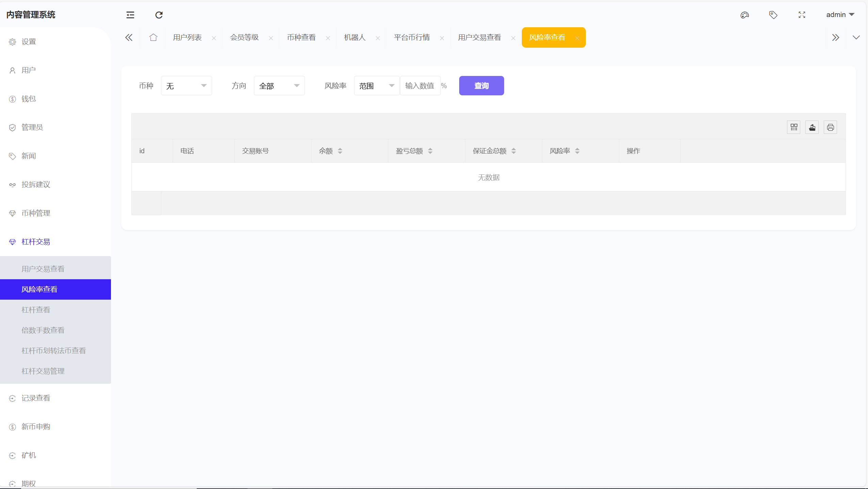Collapse the sidebar with menu fold icon
Screen dimensions: 868x489
130,15
